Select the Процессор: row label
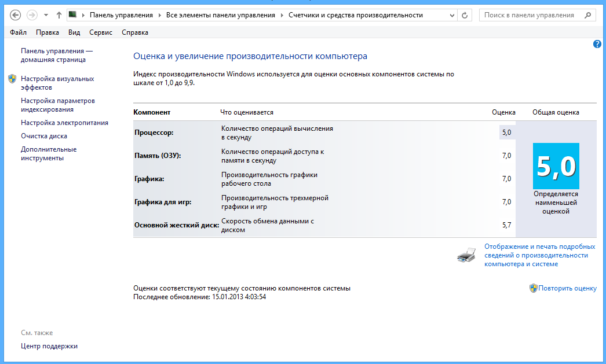This screenshot has width=606, height=364. [x=154, y=133]
